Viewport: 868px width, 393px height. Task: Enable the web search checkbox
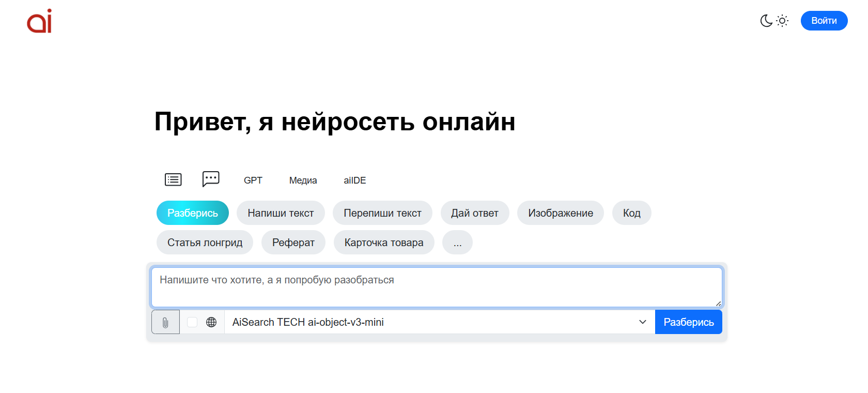click(192, 322)
